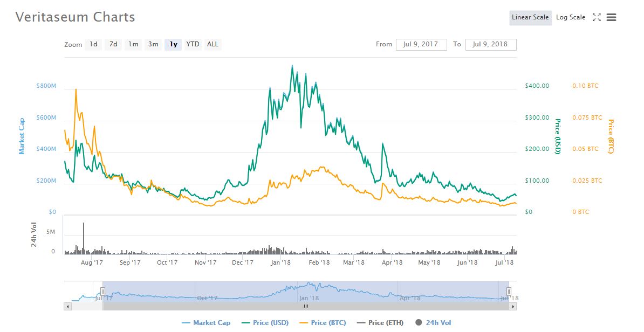The image size is (644, 332).
Task: Click the $100.00 price axis label
Action: pyautogui.click(x=537, y=181)
